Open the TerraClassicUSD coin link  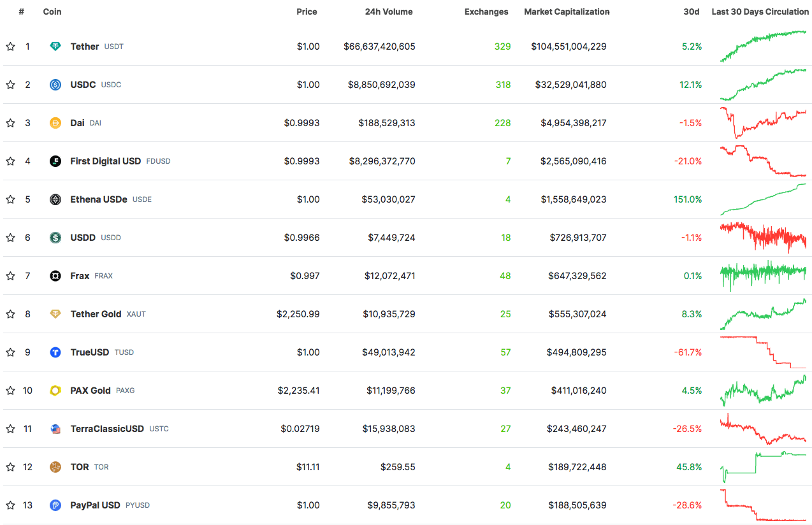107,429
